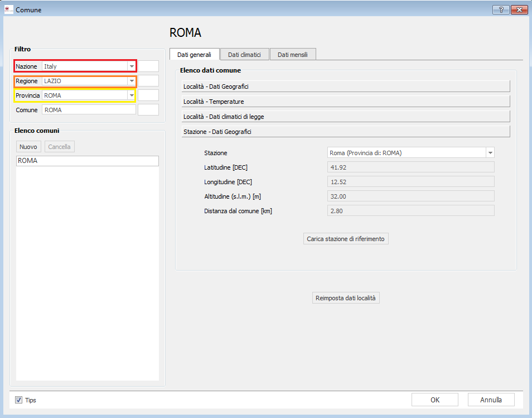Viewport: 532px width, 418px height.
Task: Open the Regione dropdown
Action: pos(132,81)
